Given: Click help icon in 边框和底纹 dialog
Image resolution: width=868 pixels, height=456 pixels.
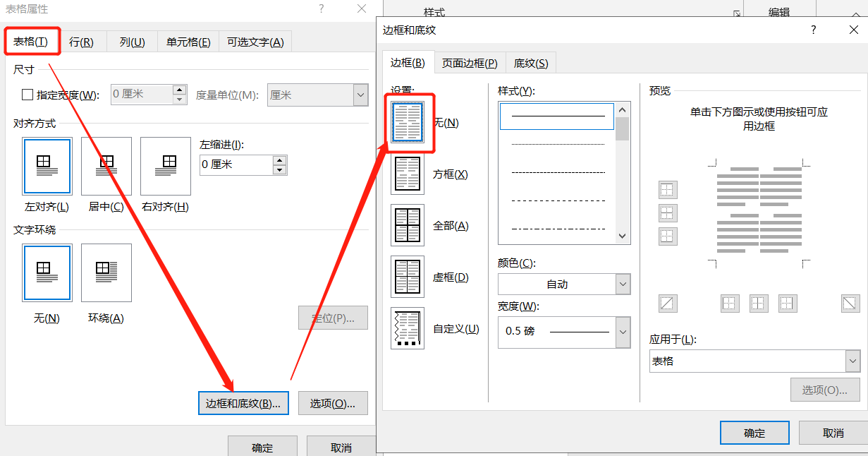Looking at the screenshot, I should pyautogui.click(x=813, y=30).
